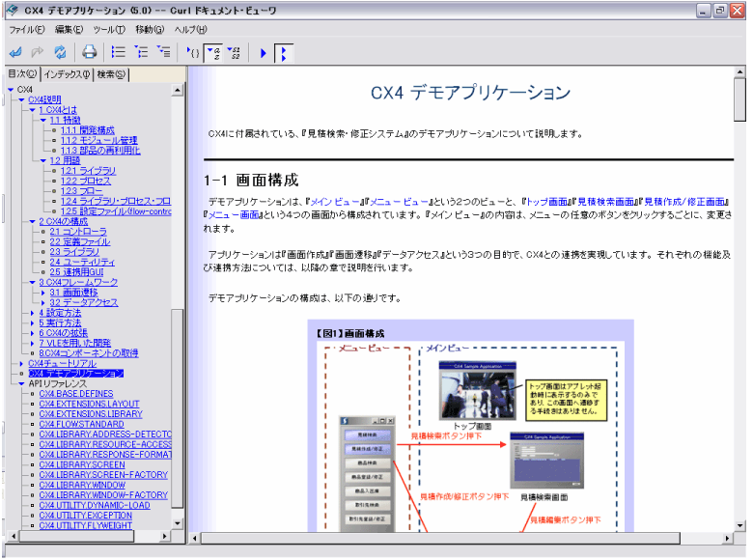Click the Print toolbar icon
Viewport: 753px width, 560px height.
pos(90,52)
